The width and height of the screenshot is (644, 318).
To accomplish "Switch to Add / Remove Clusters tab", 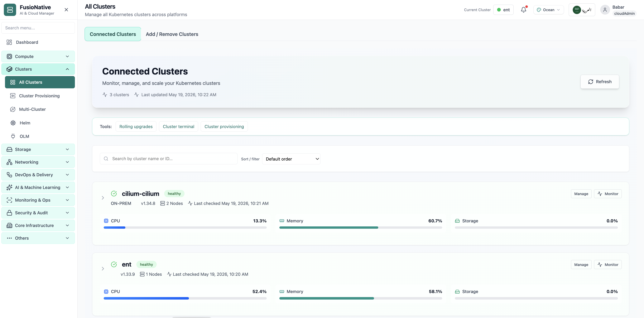I will click(x=172, y=34).
